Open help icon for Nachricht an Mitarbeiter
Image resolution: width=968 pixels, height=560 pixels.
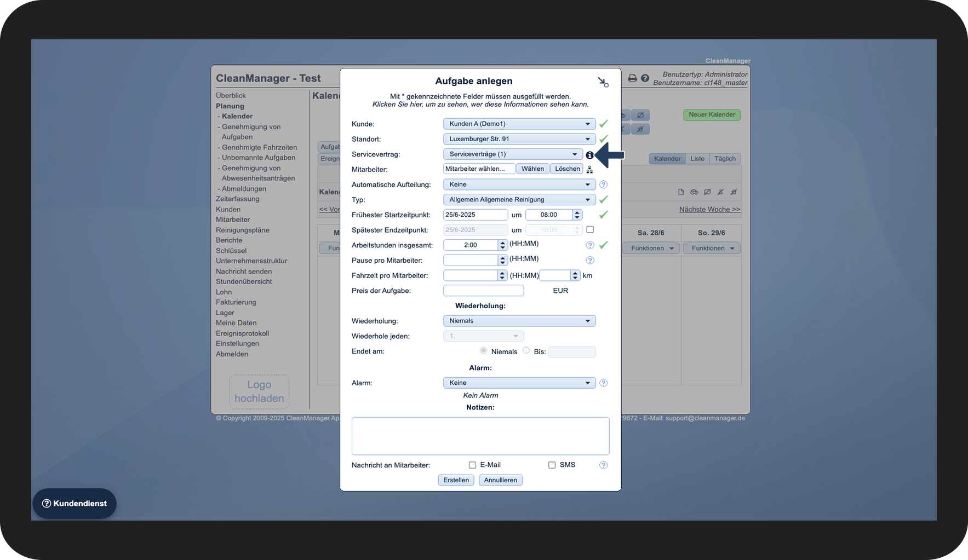tap(603, 465)
